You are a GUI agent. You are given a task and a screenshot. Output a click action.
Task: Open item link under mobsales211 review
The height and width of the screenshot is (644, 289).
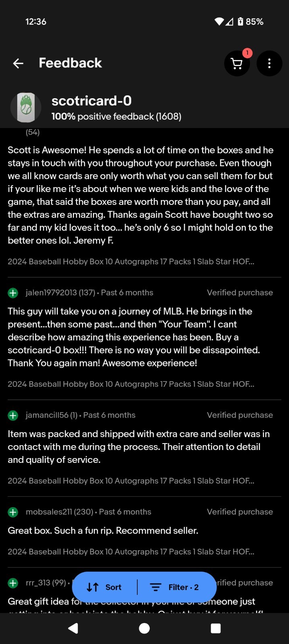click(x=131, y=551)
